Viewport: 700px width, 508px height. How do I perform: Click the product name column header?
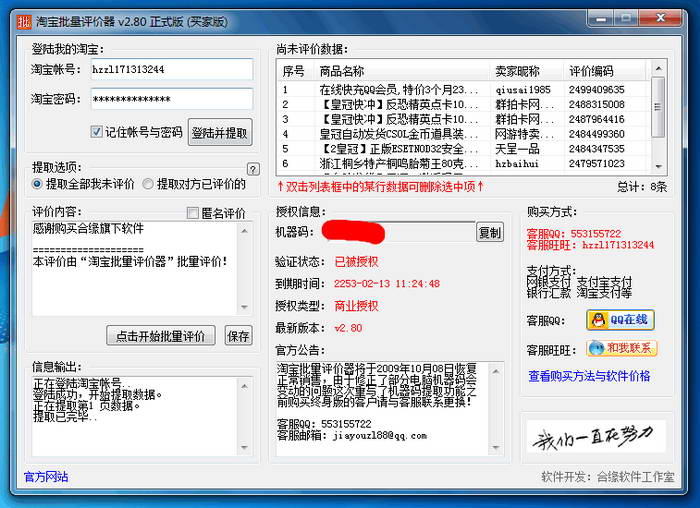tap(402, 71)
